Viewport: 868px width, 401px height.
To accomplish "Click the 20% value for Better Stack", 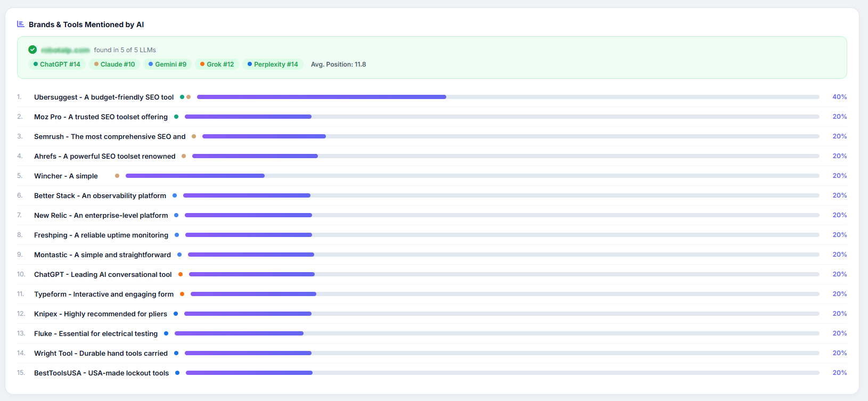I will click(x=840, y=195).
